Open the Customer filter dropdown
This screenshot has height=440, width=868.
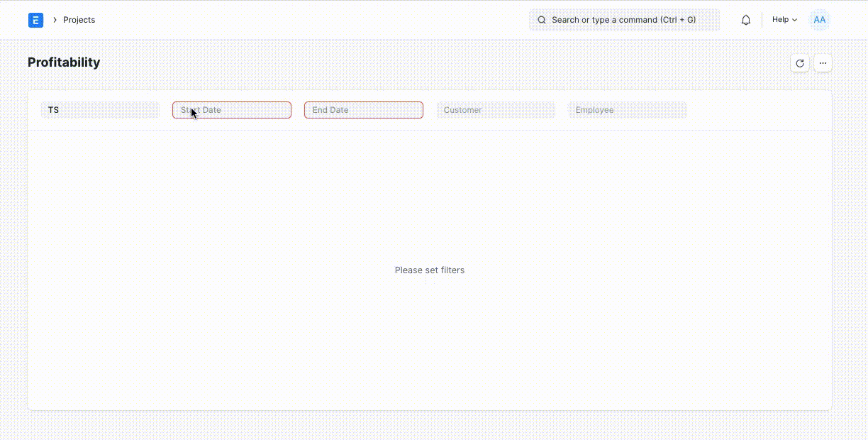[x=496, y=110]
